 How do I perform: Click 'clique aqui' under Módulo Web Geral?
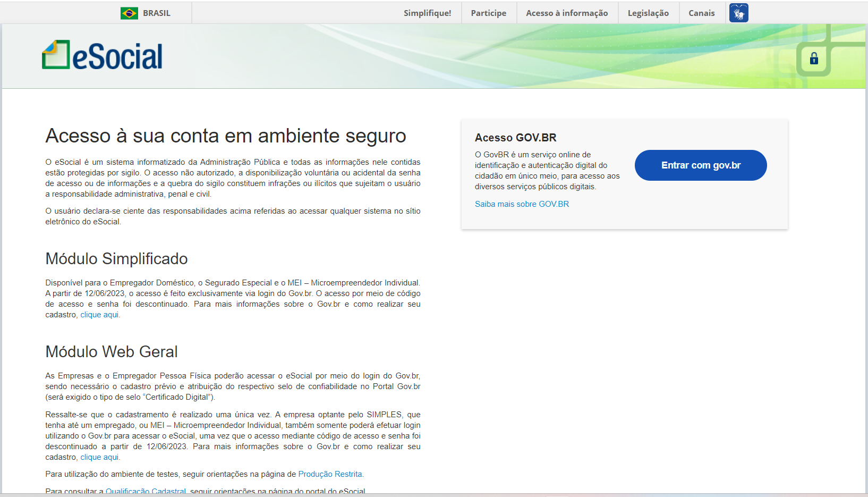(x=99, y=457)
